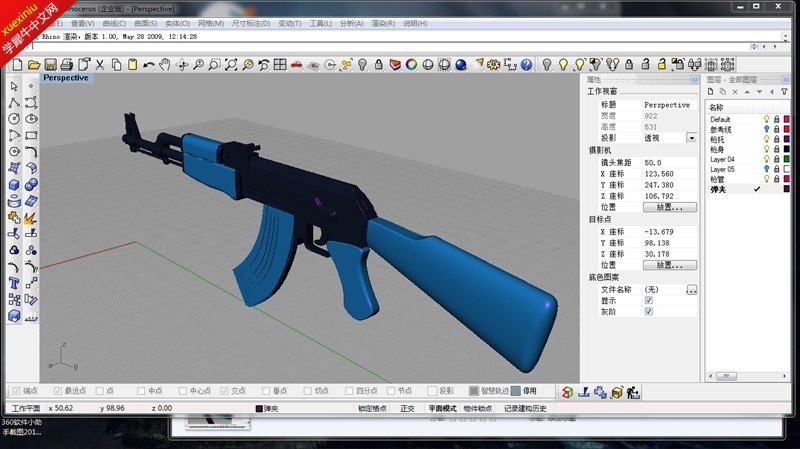The height and width of the screenshot is (449, 800).
Task: Click the Explode icon in left toolbar
Action: pos(31,218)
